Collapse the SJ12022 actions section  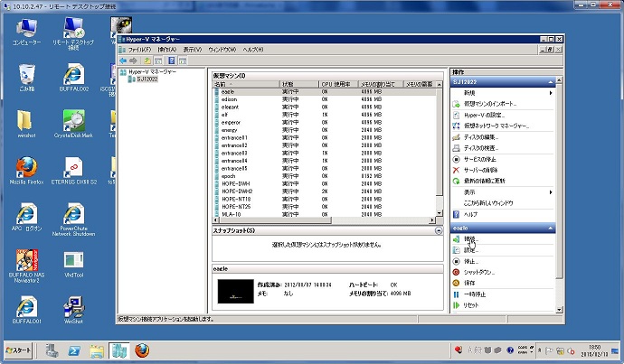tap(551, 81)
